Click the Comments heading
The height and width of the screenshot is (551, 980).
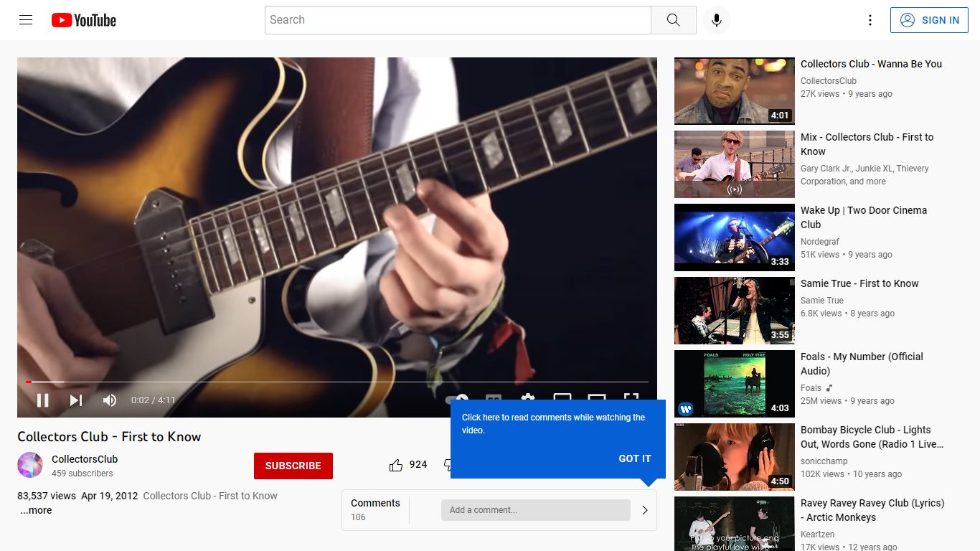coord(375,503)
